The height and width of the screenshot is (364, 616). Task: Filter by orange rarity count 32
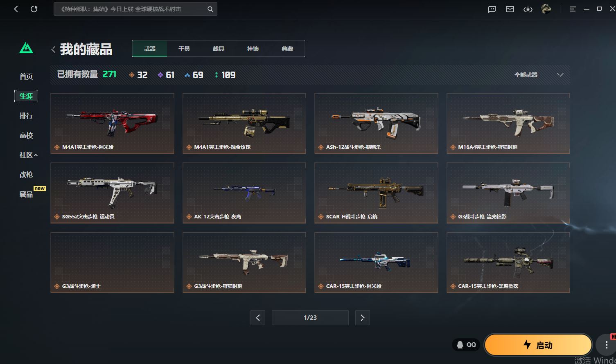point(138,75)
